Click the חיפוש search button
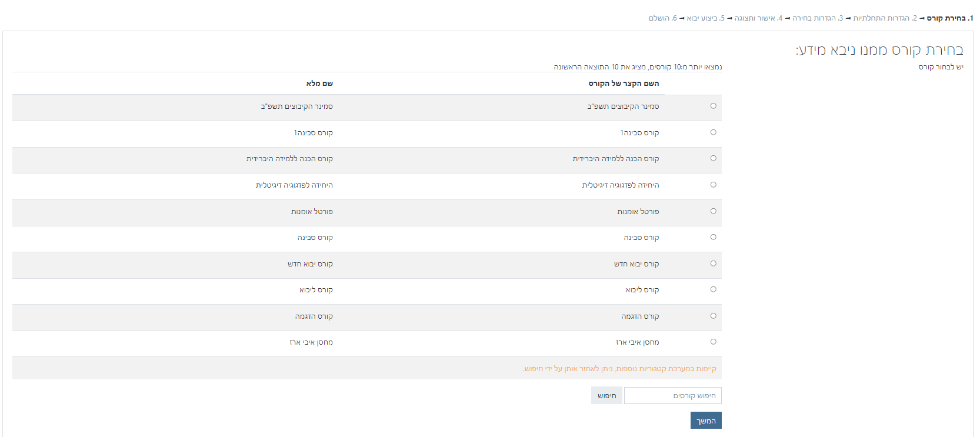This screenshot has height=437, width=980. pyautogui.click(x=606, y=396)
